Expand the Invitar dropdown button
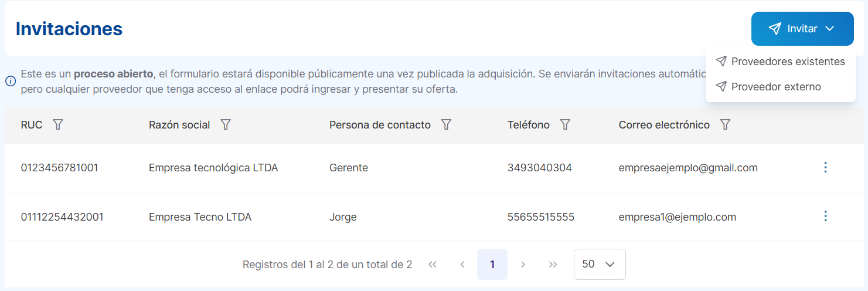The height and width of the screenshot is (291, 868). [802, 29]
